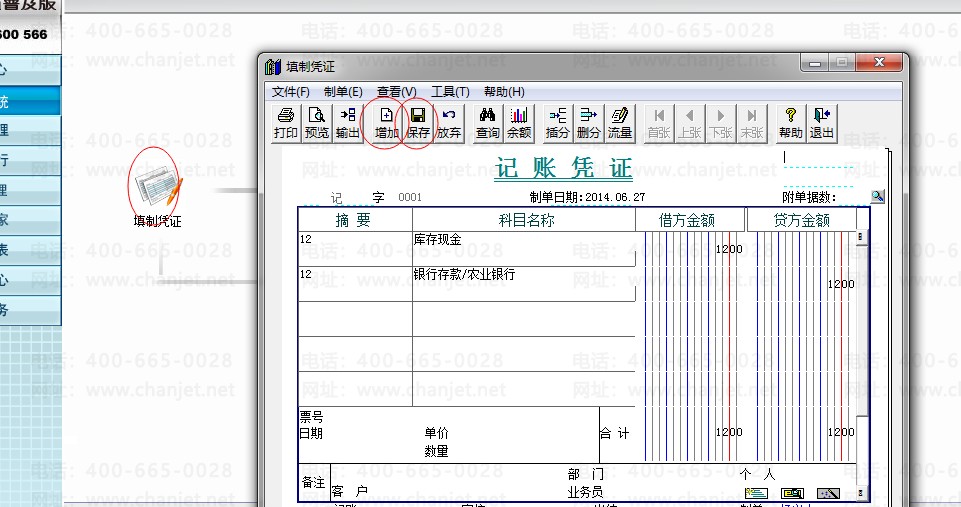Viewport: 961px width, 507px height.
Task: Open the 制单(E) menu
Action: coord(343,92)
